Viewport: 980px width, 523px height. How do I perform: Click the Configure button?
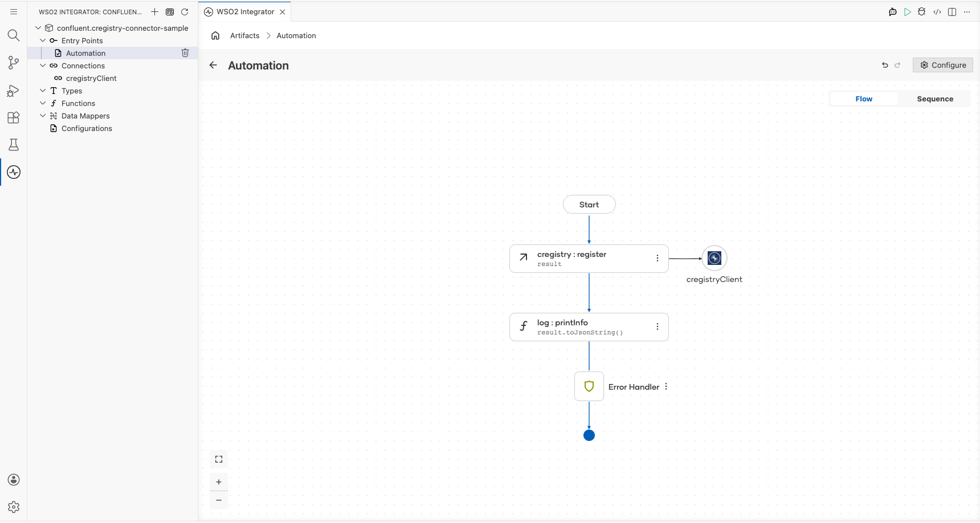click(x=943, y=65)
